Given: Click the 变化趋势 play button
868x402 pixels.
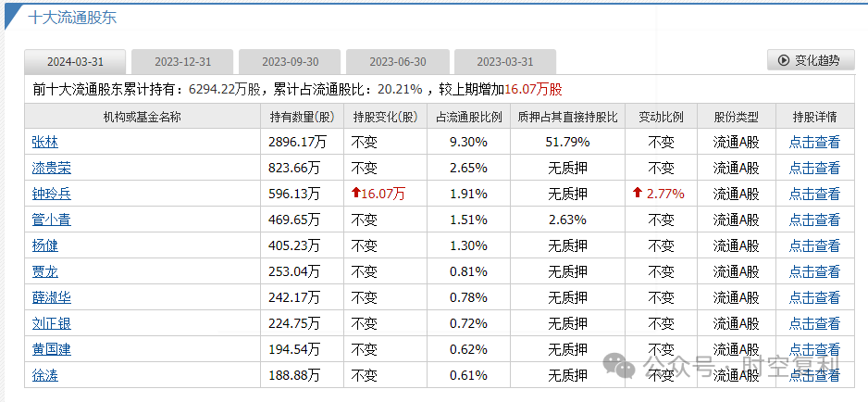Looking at the screenshot, I should pyautogui.click(x=811, y=60).
